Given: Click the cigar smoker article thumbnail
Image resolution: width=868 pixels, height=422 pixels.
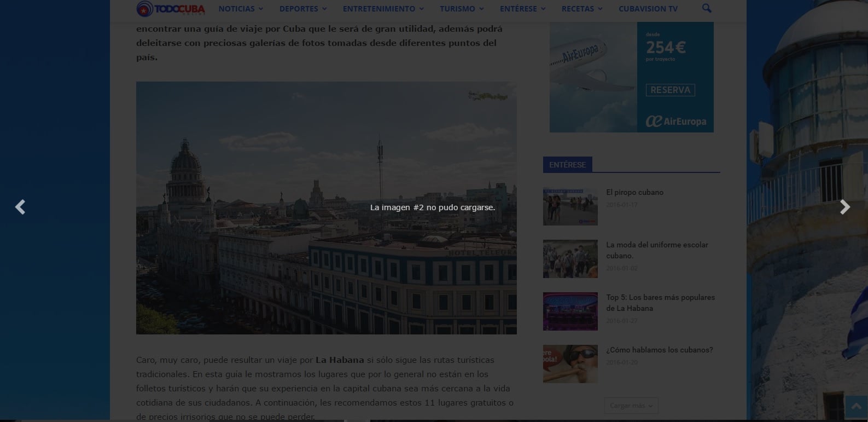Looking at the screenshot, I should (570, 364).
